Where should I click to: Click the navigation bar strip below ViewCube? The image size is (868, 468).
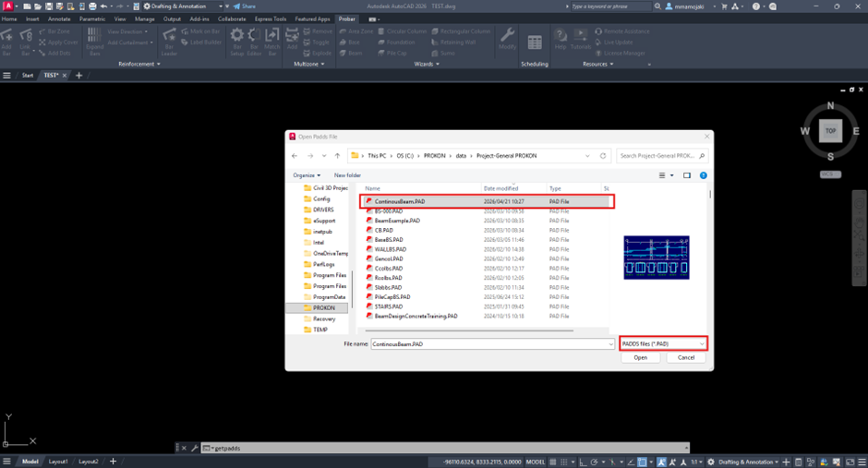point(859,238)
